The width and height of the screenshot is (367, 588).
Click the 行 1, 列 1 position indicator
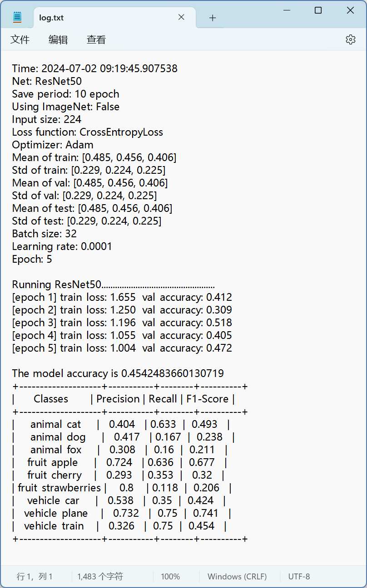point(35,577)
